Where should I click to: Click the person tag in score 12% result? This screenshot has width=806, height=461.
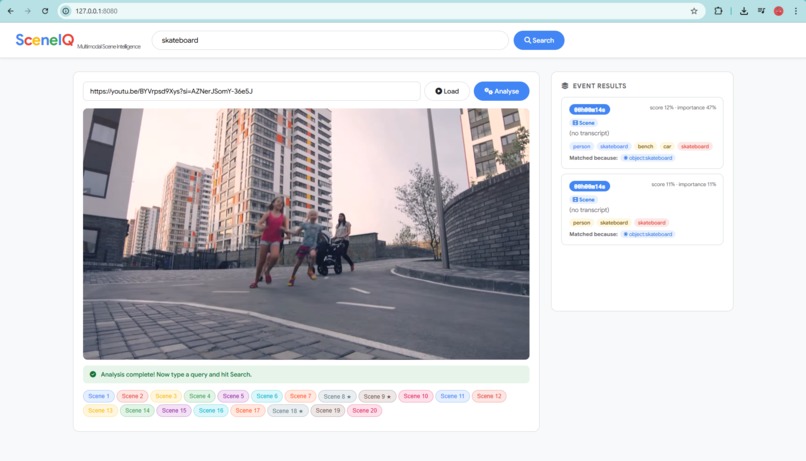click(x=581, y=146)
